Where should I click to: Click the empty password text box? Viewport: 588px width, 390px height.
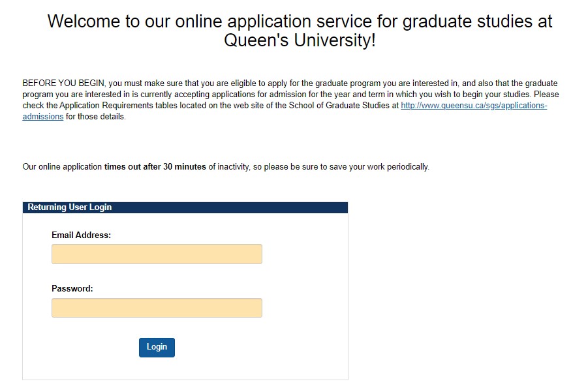(x=156, y=307)
